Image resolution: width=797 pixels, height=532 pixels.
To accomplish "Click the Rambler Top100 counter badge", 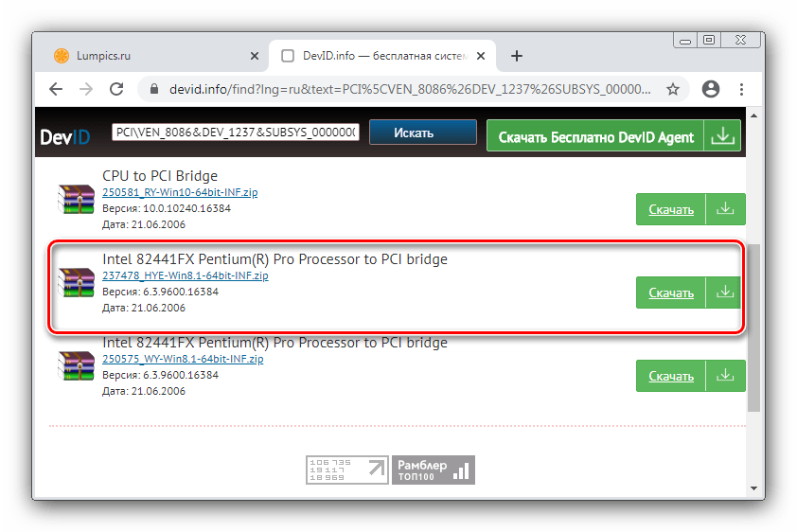I will point(434,470).
